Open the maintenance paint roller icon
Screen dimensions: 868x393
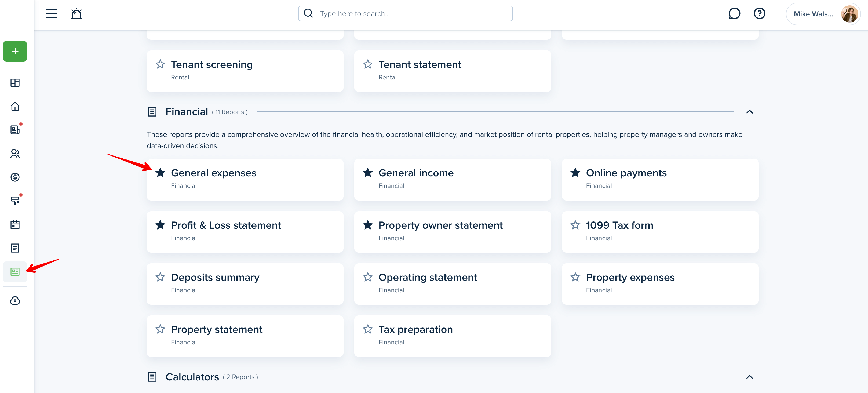click(15, 201)
